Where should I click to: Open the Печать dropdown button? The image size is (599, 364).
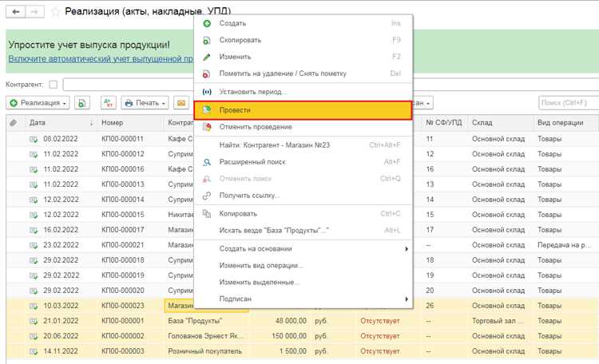pyautogui.click(x=145, y=103)
